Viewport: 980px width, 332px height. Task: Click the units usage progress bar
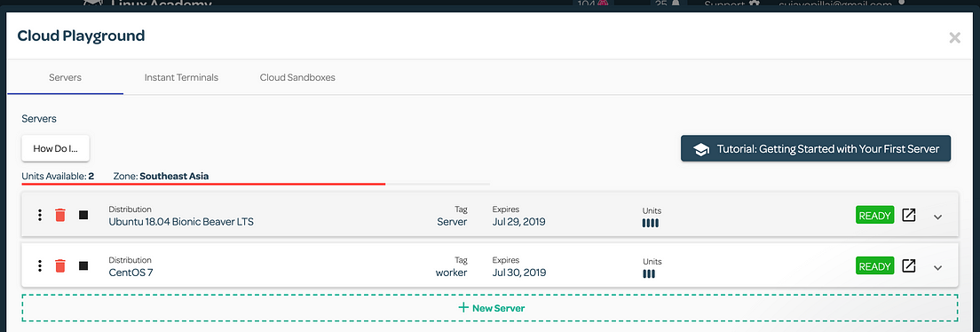tap(256, 185)
